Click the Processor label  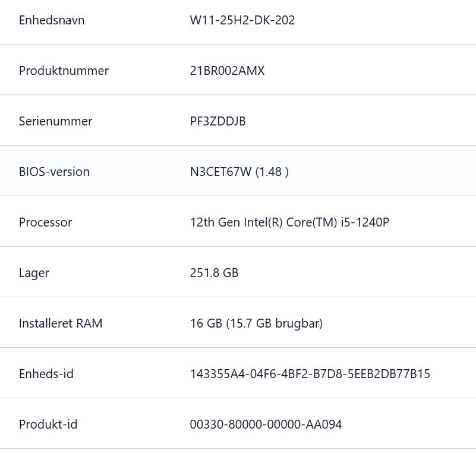coord(45,222)
